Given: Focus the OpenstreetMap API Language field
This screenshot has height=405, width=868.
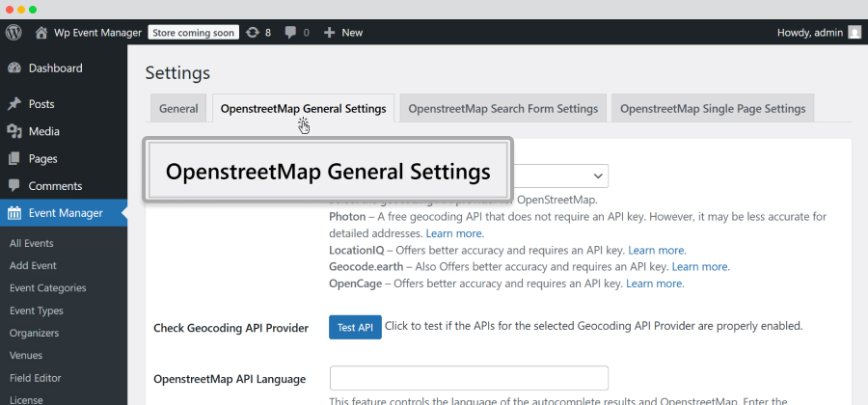Looking at the screenshot, I should click(x=469, y=378).
